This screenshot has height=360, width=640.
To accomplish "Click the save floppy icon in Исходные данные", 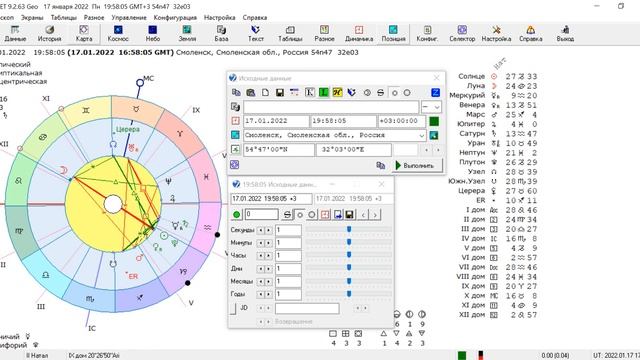I will pyautogui.click(x=280, y=93).
